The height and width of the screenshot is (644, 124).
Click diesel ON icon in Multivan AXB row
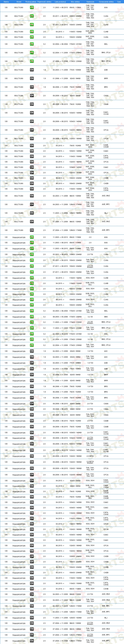32,70
